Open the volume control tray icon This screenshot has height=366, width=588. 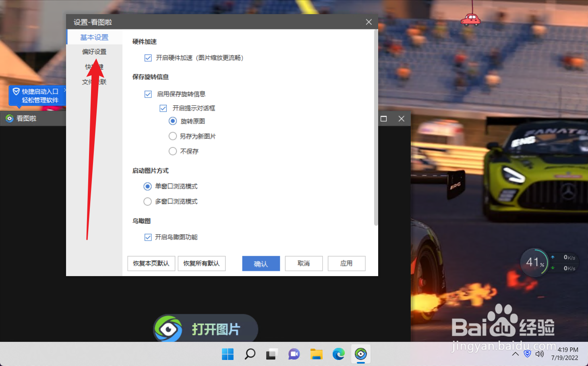tap(539, 354)
